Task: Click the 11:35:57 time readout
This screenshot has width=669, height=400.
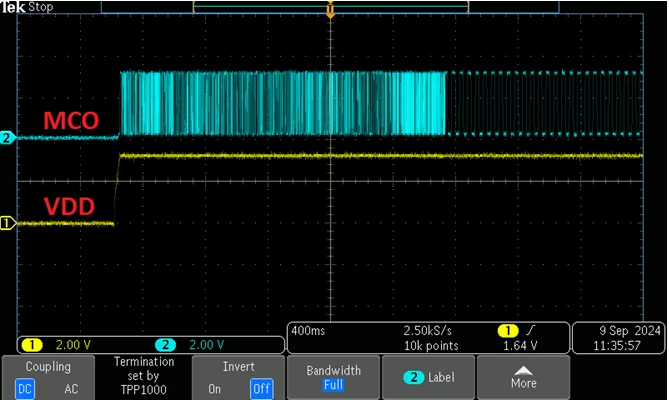Action: pos(617,345)
